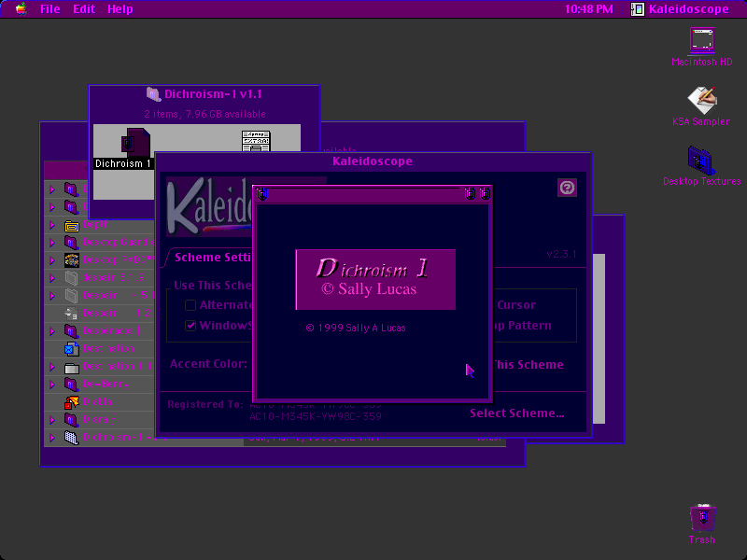Select the document icon beside Dichroism 1
The image size is (747, 560).
pos(256,141)
